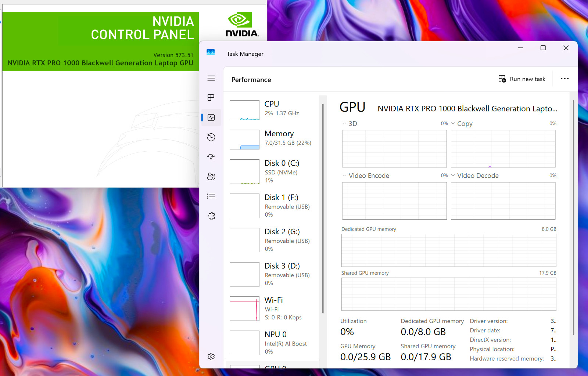Click the Run new task button
Viewport: 588px width, 376px height.
[x=522, y=79]
